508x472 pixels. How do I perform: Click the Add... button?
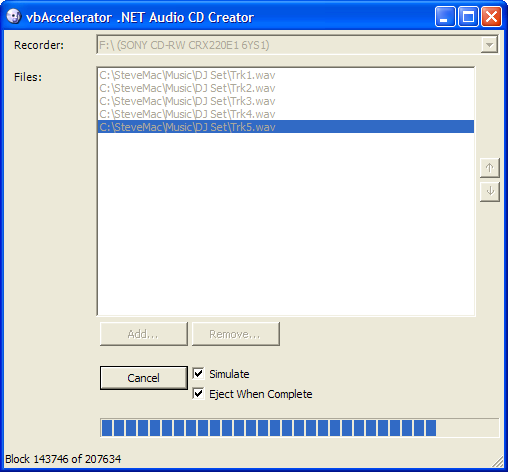144,334
